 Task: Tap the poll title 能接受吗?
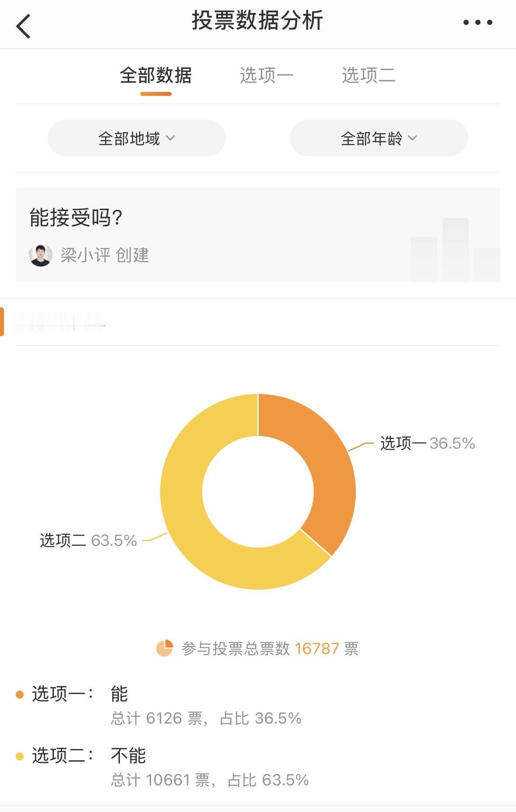coord(76,218)
